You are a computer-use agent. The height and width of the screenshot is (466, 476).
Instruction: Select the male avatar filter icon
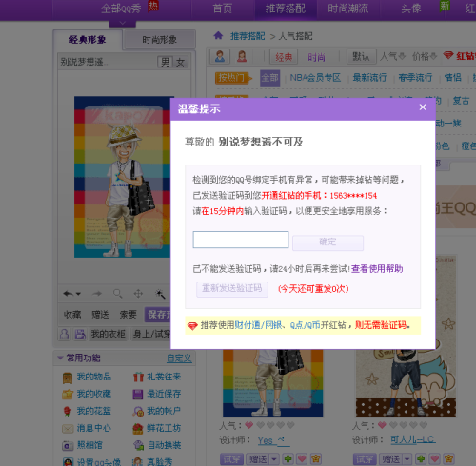click(x=220, y=56)
